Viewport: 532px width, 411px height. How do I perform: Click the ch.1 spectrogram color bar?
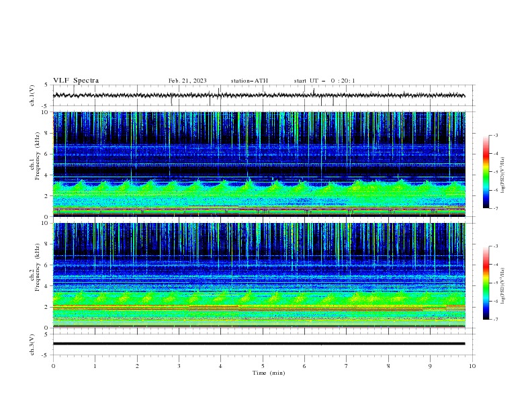coord(486,171)
